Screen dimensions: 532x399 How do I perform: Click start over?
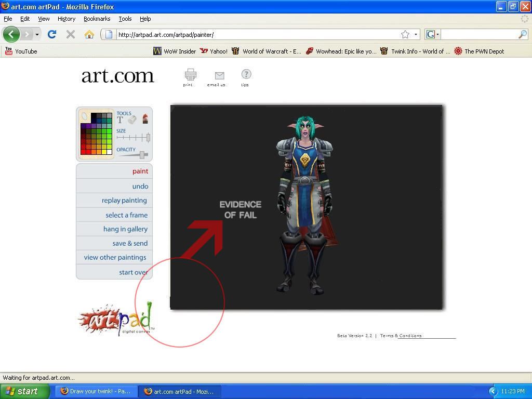(x=114, y=272)
